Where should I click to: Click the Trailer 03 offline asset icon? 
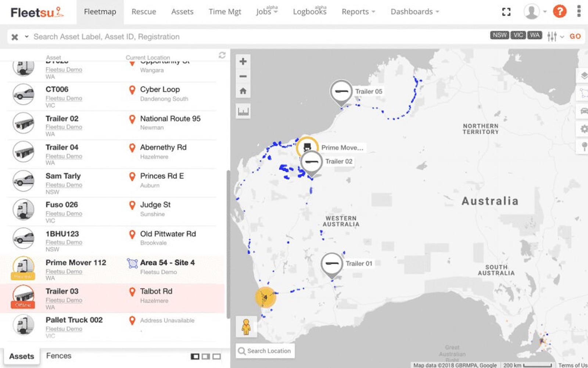pyautogui.click(x=24, y=297)
